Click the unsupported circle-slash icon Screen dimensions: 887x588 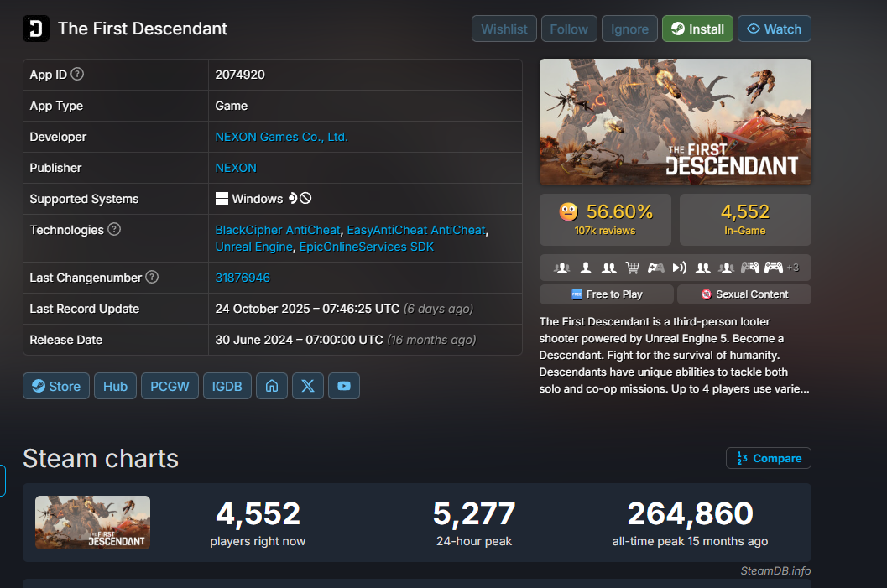[305, 199]
